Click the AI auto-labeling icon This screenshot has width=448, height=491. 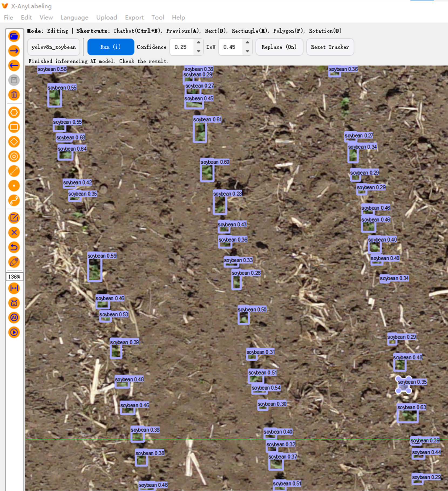click(14, 317)
